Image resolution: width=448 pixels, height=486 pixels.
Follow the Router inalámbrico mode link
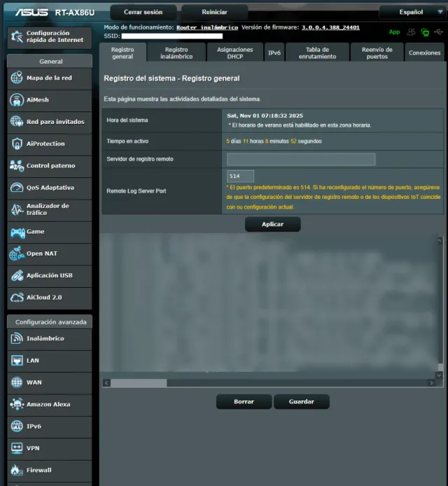click(x=207, y=27)
